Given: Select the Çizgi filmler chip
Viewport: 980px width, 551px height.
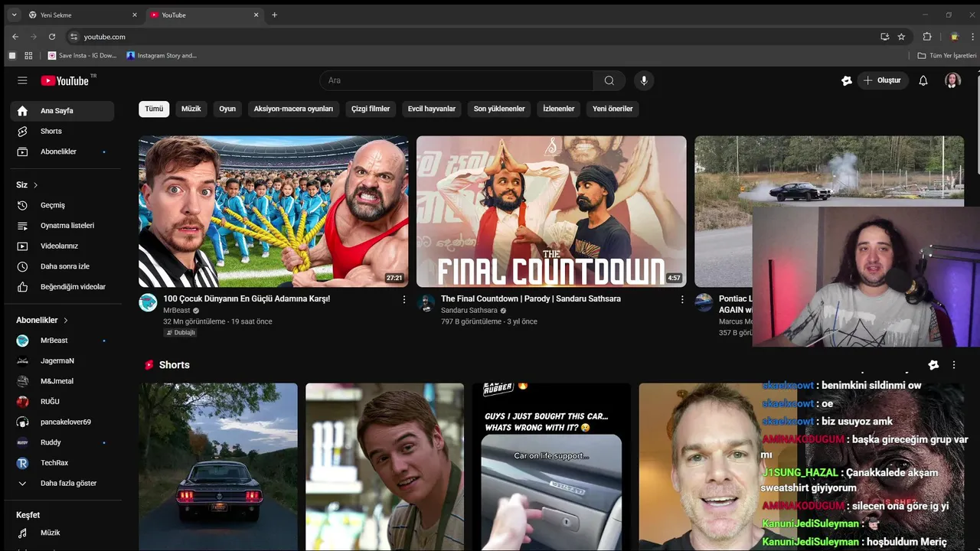Looking at the screenshot, I should click(371, 109).
